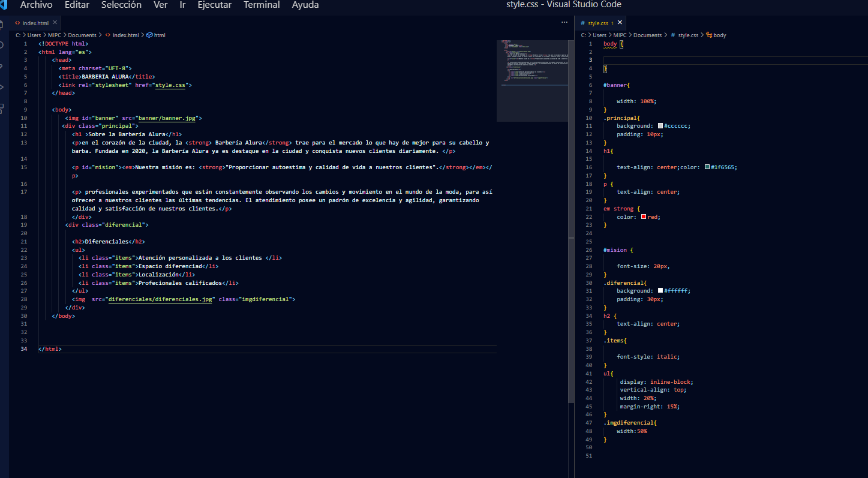Open the Editar menu
The image size is (868, 478).
[x=77, y=5]
